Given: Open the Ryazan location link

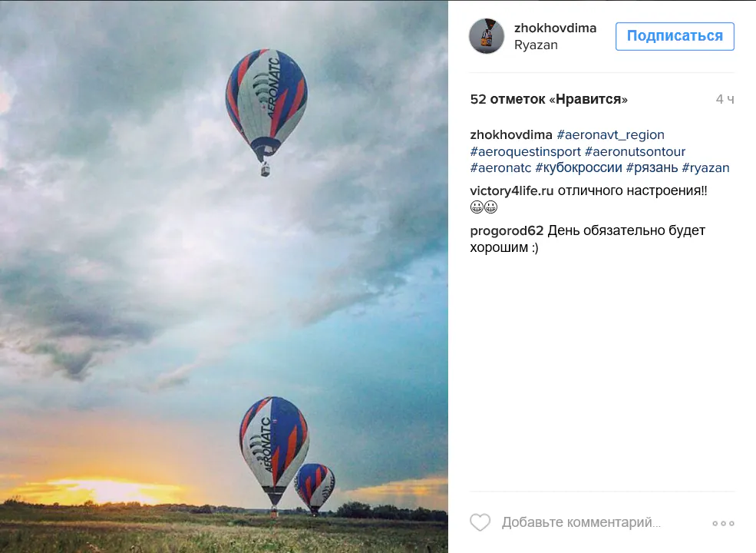Looking at the screenshot, I should pyautogui.click(x=536, y=45).
